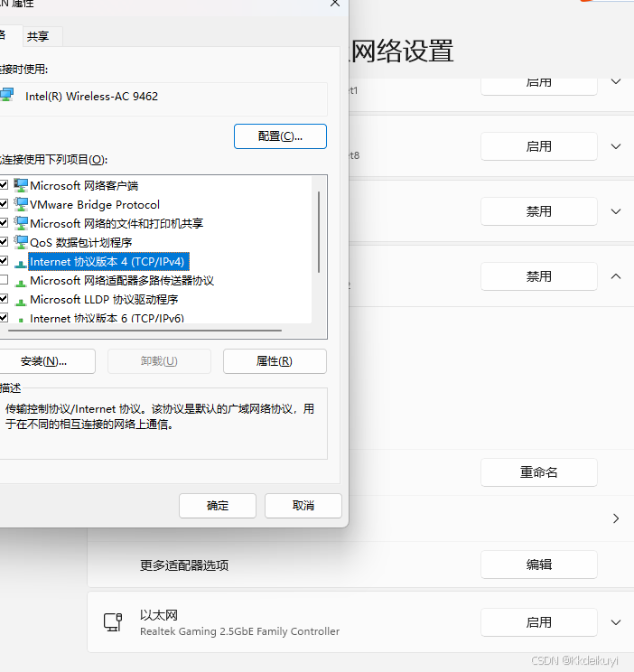Select Internet 协议版本 6 (TCP/IPv6) list item
The height and width of the screenshot is (672, 634).
(x=107, y=318)
